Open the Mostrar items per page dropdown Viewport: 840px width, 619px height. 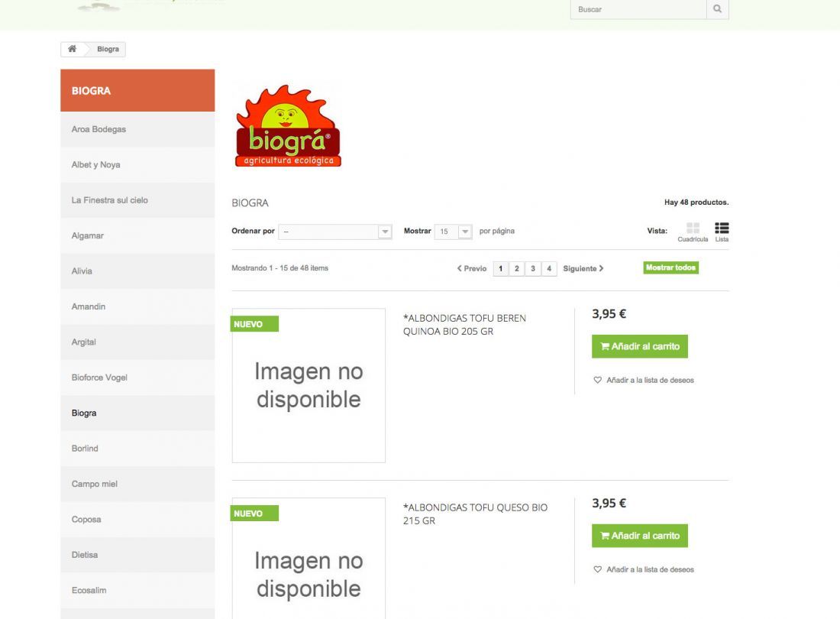[453, 232]
